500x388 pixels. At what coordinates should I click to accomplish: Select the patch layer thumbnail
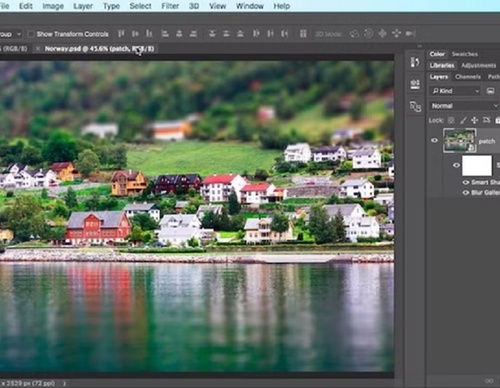point(460,140)
